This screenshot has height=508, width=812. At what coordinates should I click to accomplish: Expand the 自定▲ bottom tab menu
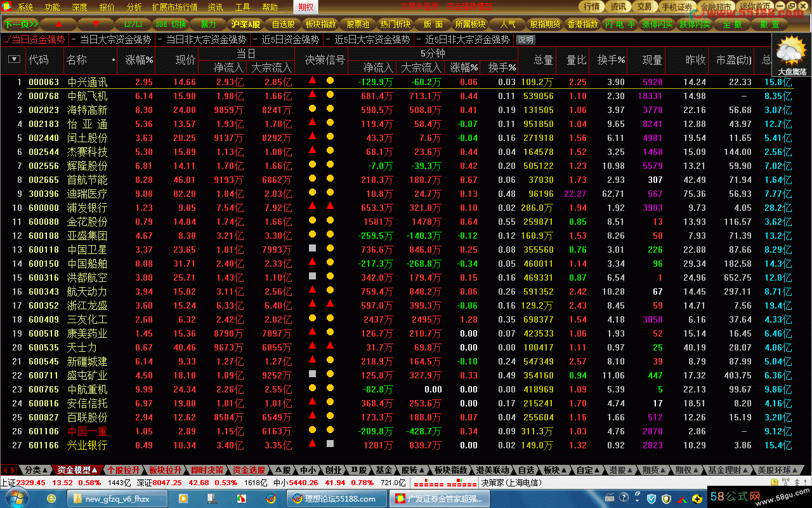pos(587,471)
